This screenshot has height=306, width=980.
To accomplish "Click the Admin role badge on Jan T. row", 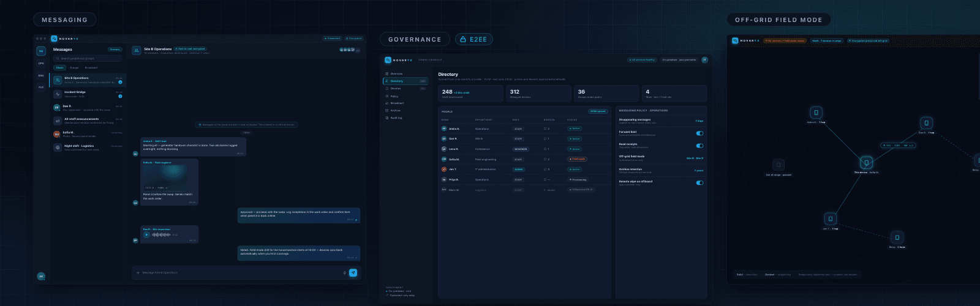I will tap(519, 170).
